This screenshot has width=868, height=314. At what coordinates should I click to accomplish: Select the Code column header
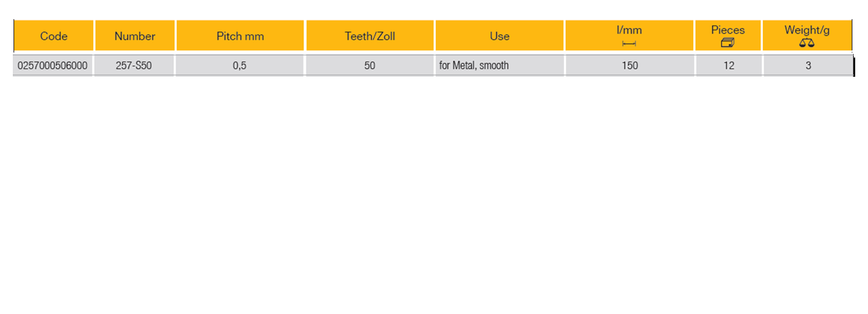(x=53, y=36)
